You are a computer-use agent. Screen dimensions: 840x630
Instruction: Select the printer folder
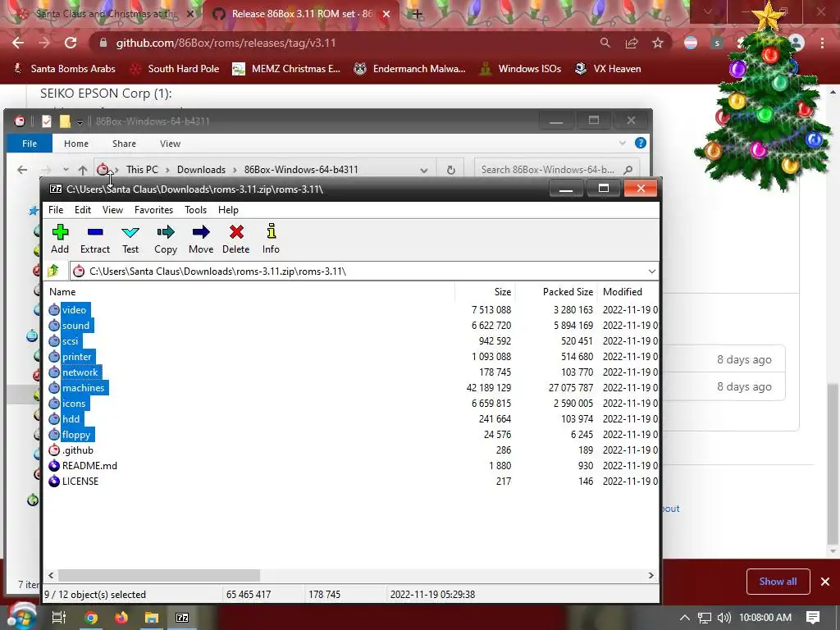(76, 357)
